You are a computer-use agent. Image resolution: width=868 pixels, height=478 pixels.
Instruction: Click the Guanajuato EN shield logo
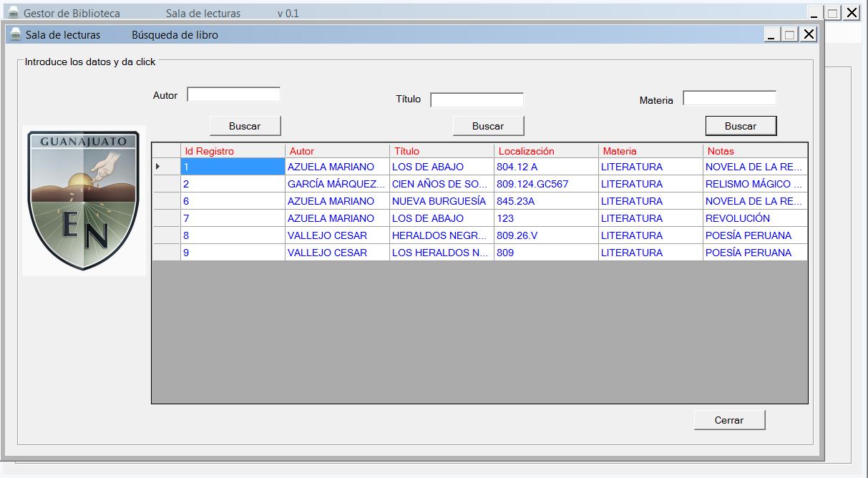pos(84,201)
